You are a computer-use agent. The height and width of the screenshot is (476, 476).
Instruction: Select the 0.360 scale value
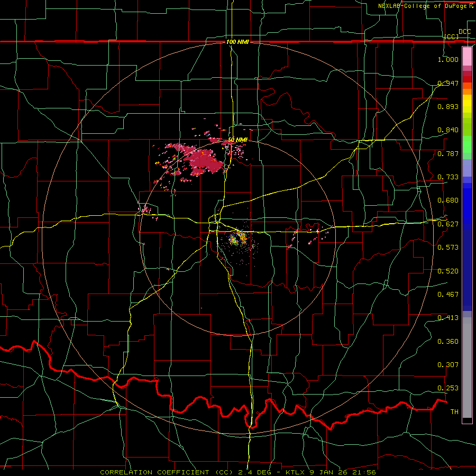(448, 342)
